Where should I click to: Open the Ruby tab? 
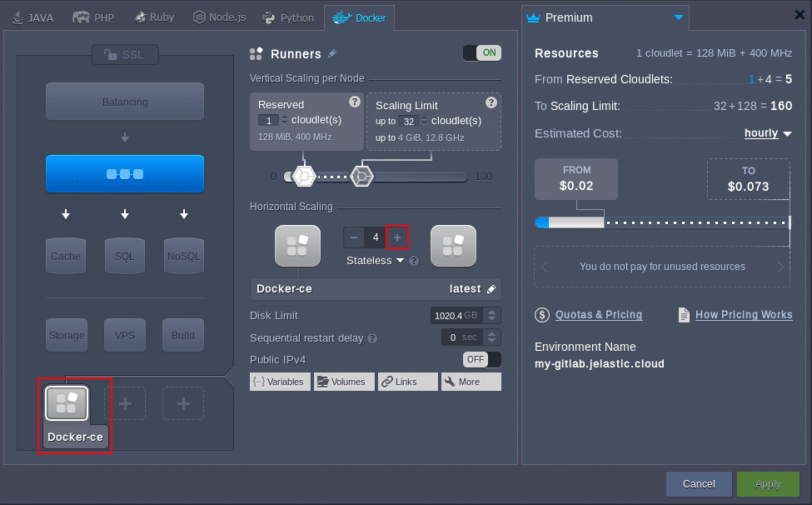point(154,17)
